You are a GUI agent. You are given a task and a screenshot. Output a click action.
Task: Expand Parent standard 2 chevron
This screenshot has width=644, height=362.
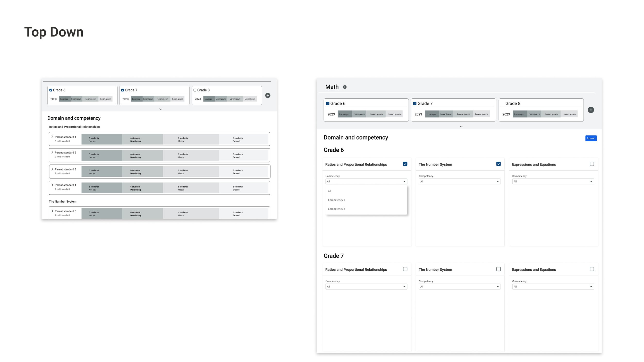[52, 152]
